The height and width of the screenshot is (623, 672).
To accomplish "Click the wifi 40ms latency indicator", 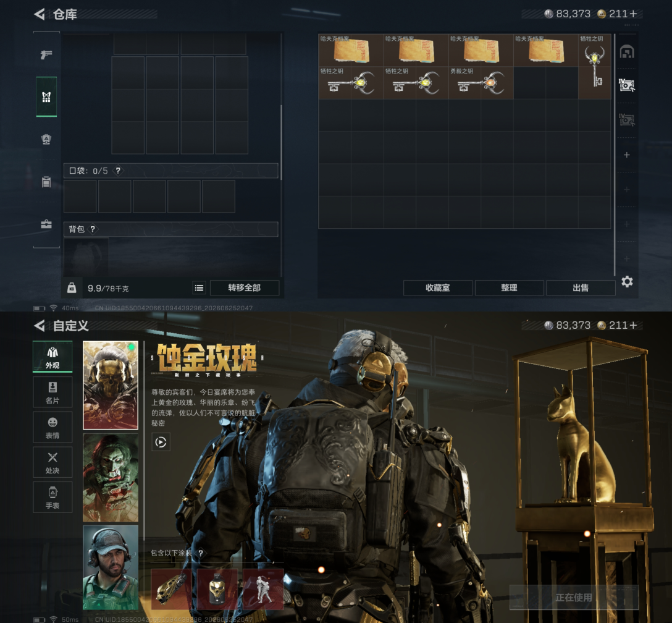I will click(x=64, y=308).
